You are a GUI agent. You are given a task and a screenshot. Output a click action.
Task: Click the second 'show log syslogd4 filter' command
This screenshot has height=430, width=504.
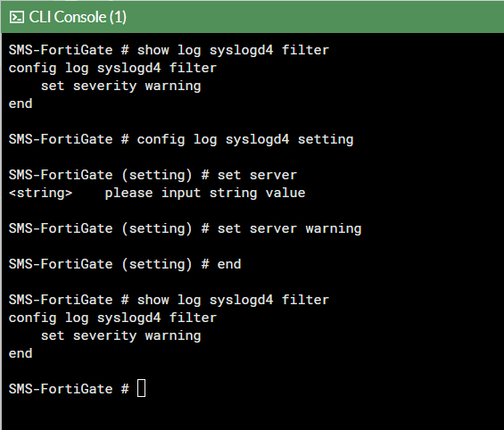click(233, 300)
